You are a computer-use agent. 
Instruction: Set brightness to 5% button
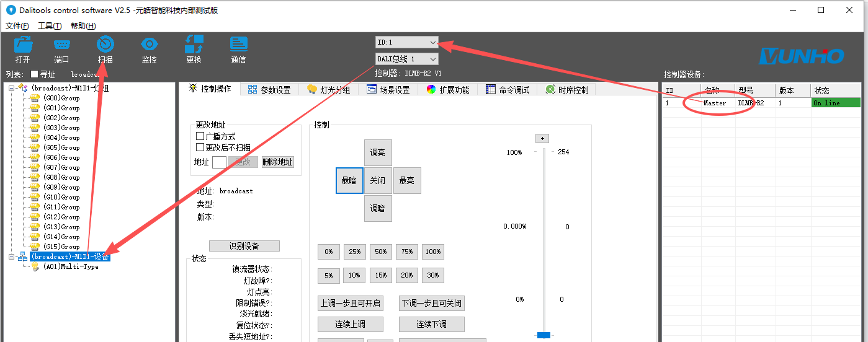coord(329,275)
